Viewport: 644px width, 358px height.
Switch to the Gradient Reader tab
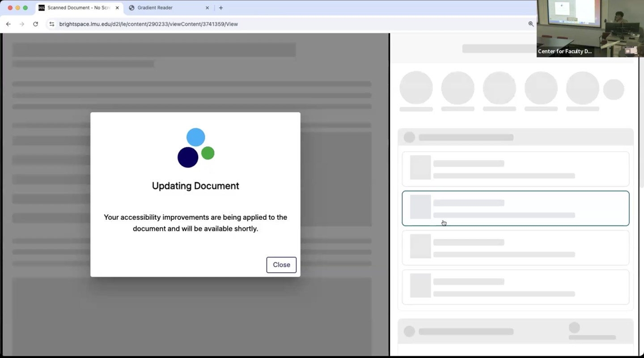click(165, 8)
